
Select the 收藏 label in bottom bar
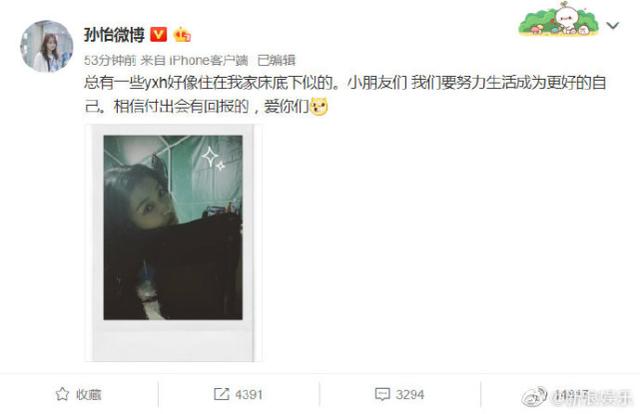89,394
